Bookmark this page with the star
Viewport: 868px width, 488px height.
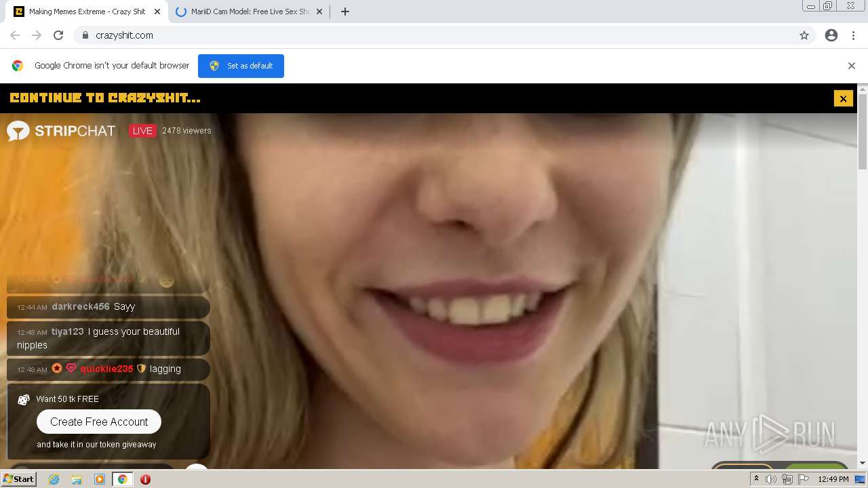tap(804, 35)
